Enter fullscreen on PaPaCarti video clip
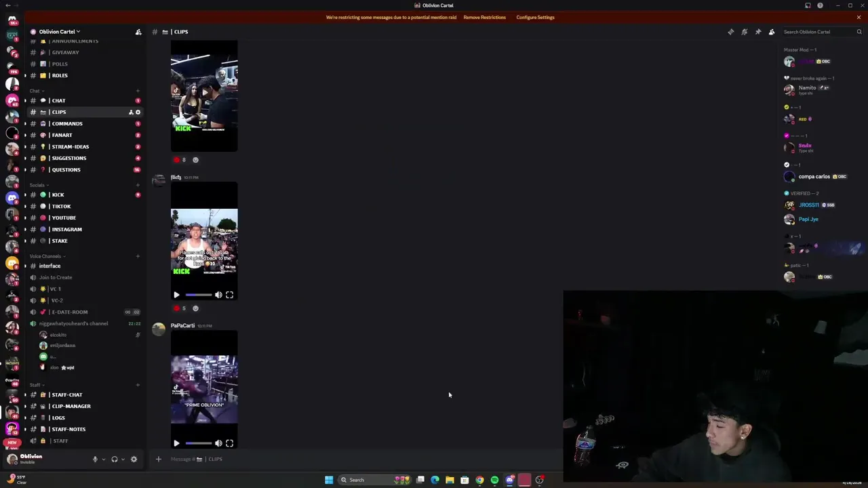 (229, 443)
